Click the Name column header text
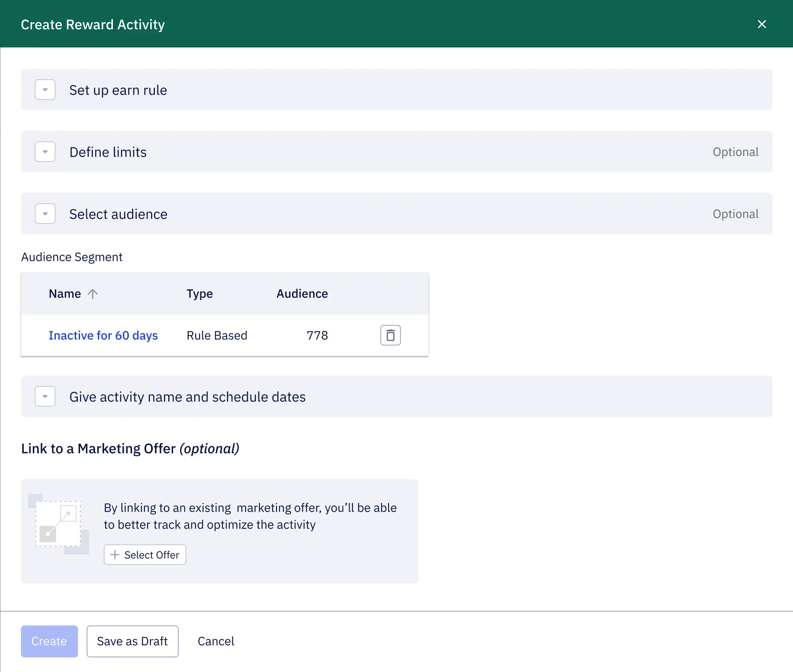 click(65, 294)
